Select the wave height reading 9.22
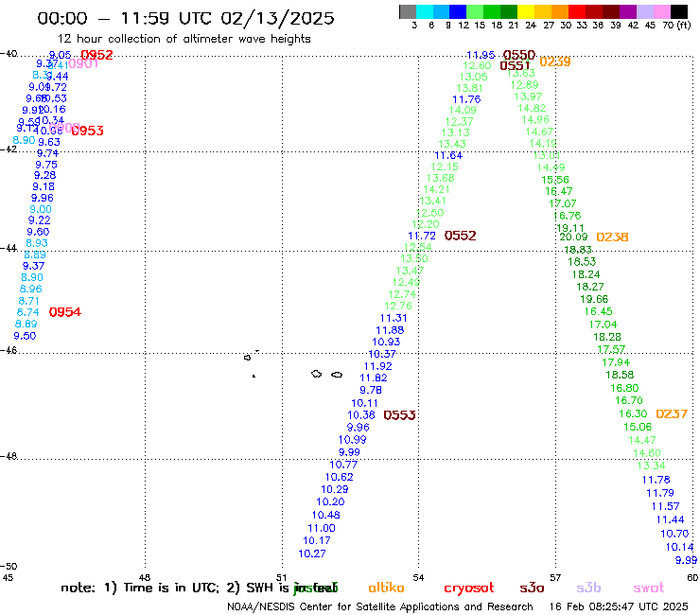This screenshot has height=615, width=700. click(40, 220)
